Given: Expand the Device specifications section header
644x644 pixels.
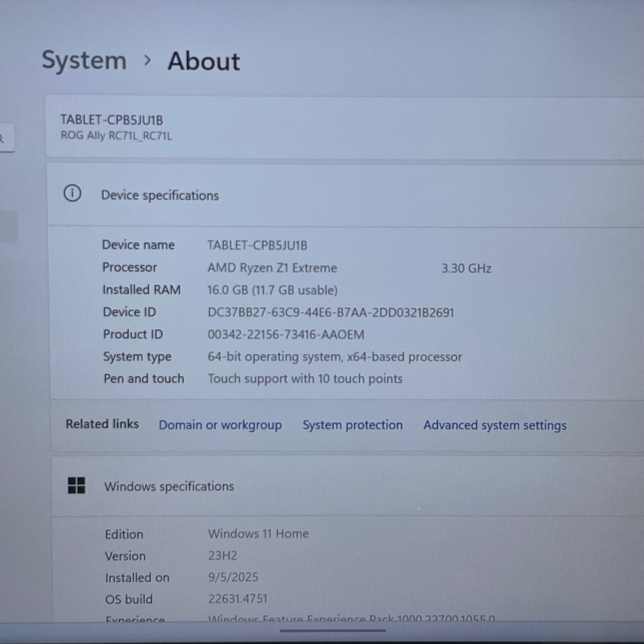Looking at the screenshot, I should click(346, 195).
